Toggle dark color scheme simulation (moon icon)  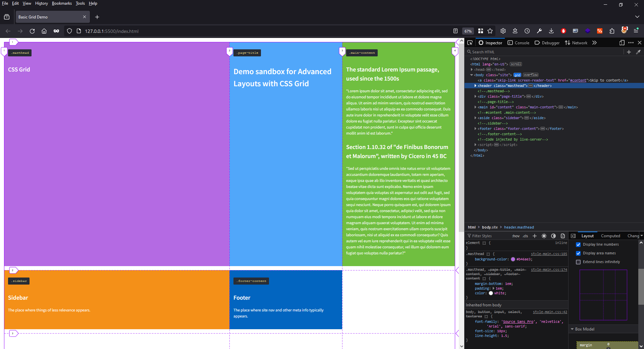click(553, 236)
